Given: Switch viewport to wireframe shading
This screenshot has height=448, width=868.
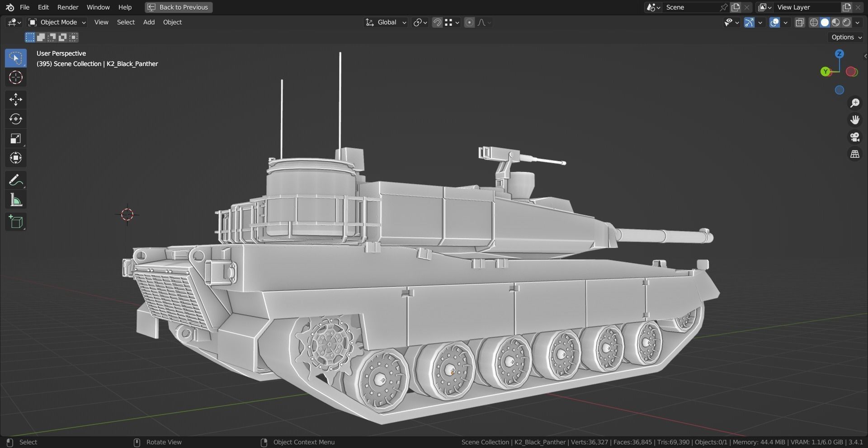Looking at the screenshot, I should tap(814, 22).
